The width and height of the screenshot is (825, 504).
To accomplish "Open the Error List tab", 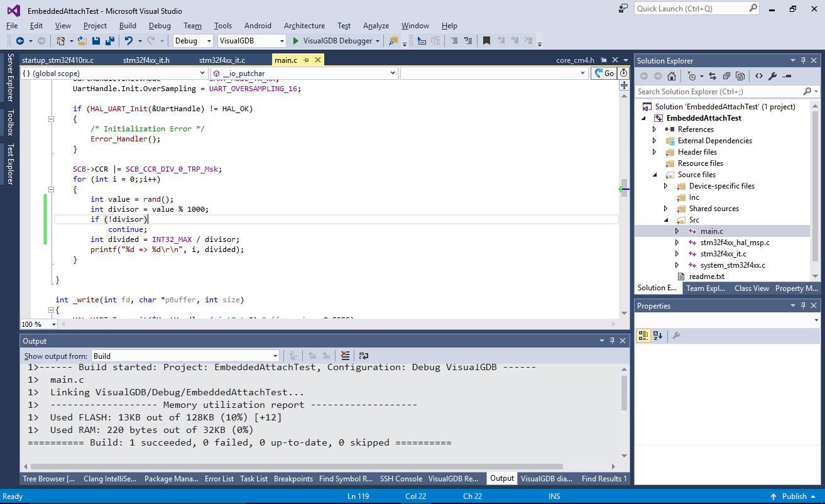I will (x=219, y=479).
